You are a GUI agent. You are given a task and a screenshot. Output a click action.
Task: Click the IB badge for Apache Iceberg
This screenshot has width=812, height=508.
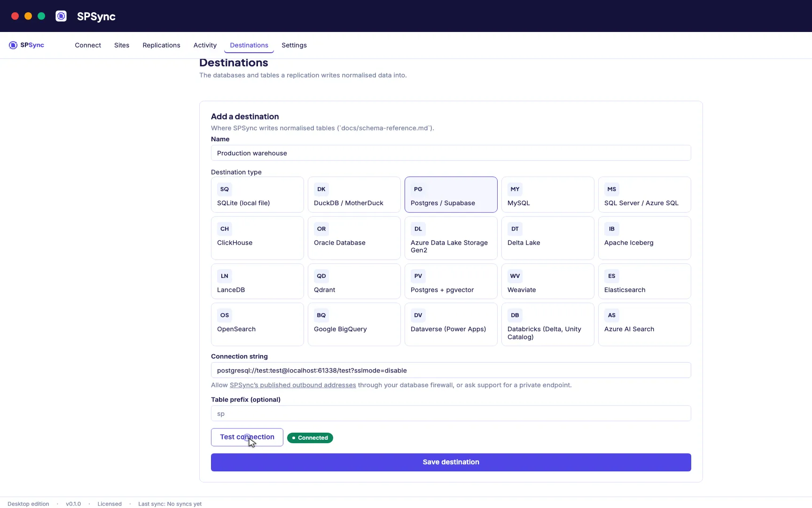[612, 229]
